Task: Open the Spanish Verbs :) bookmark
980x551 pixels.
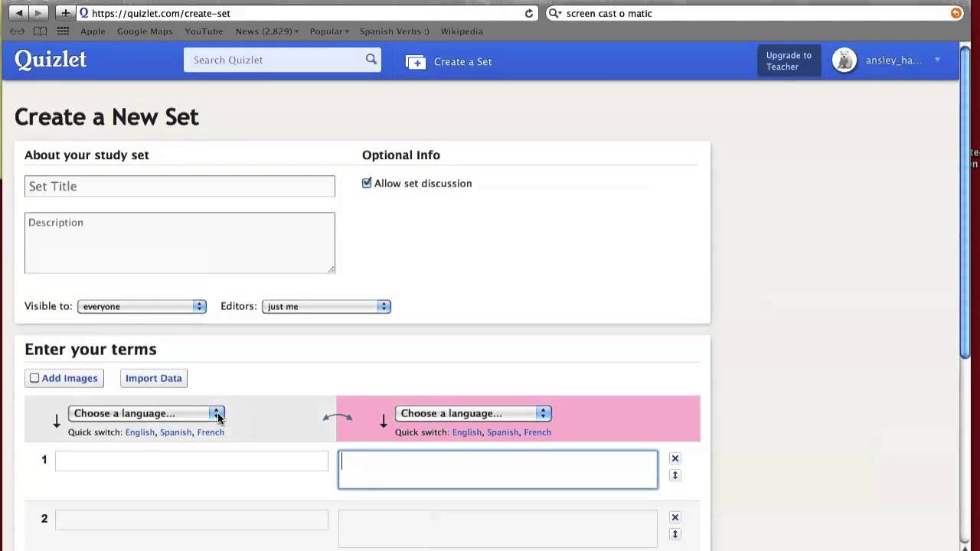Action: pyautogui.click(x=394, y=31)
